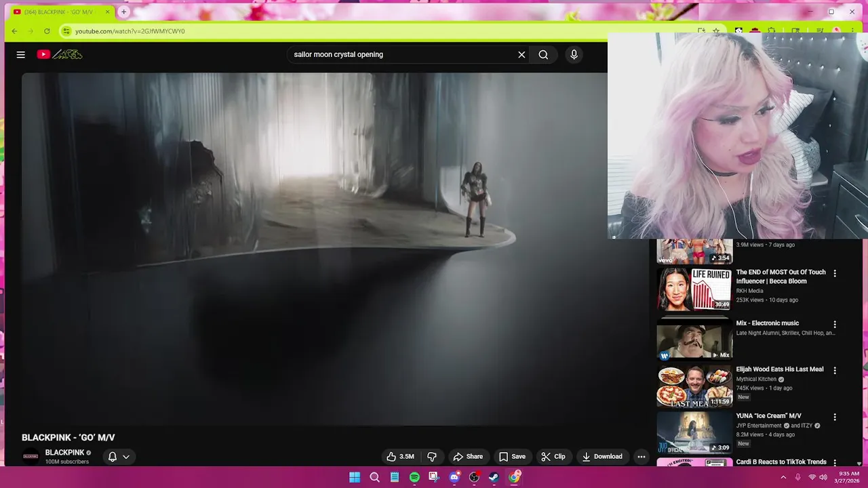
Task: Open Windows Search from the taskbar
Action: click(x=374, y=477)
